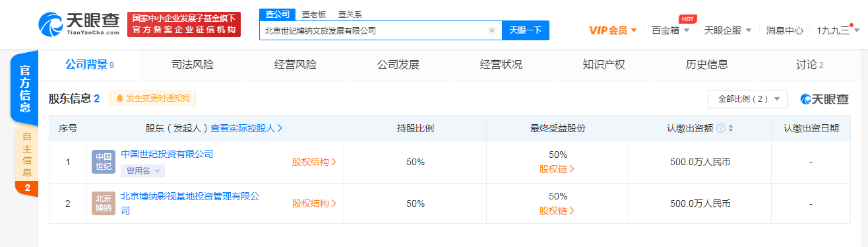This screenshot has height=247, width=868.
Task: Click 500.0万人民币 in row 1
Action: tap(700, 162)
